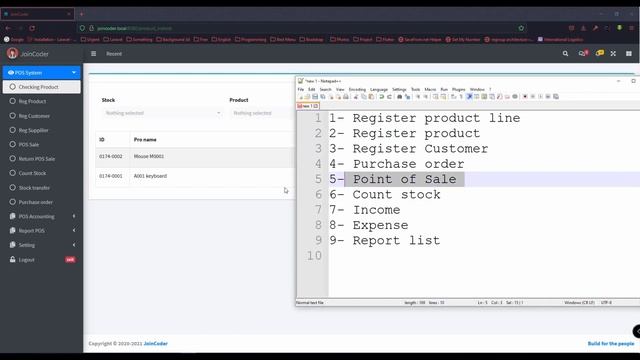Click the '7- Income' line in Notepad++
The width and height of the screenshot is (640, 360).
tap(365, 210)
